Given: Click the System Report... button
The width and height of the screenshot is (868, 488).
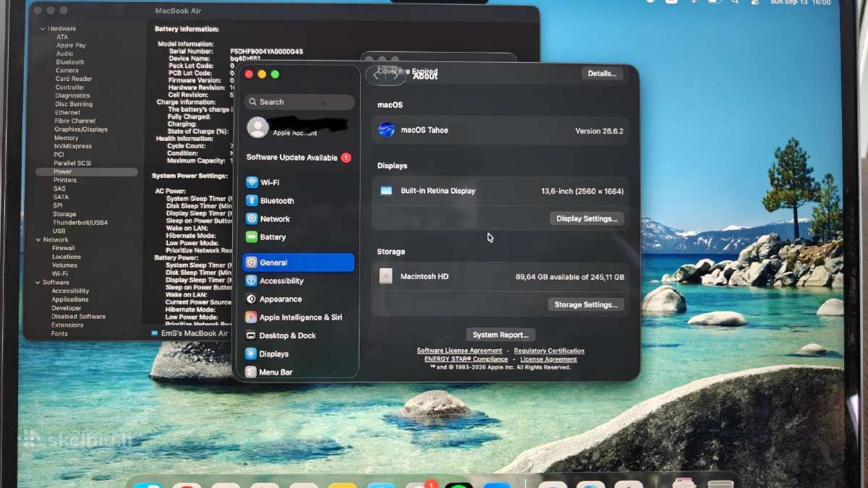Looking at the screenshot, I should click(x=501, y=335).
